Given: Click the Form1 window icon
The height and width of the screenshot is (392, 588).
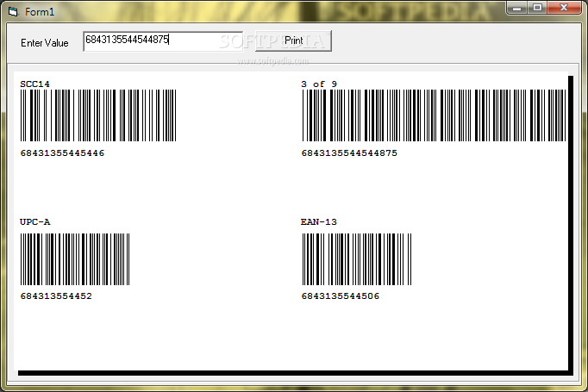Looking at the screenshot, I should pyautogui.click(x=14, y=11).
